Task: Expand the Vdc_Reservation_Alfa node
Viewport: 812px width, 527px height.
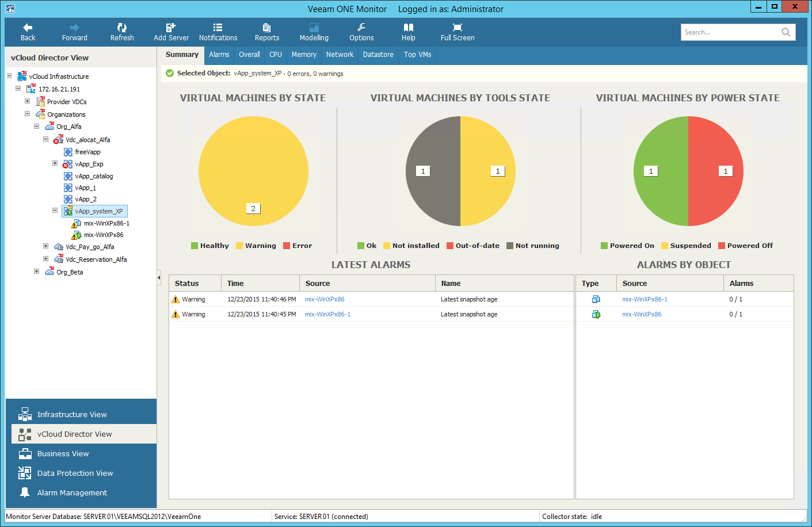Action: pos(46,259)
